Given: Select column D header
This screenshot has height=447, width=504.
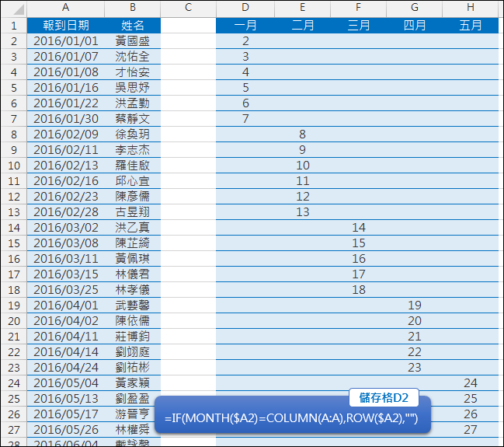Looking at the screenshot, I should point(245,9).
